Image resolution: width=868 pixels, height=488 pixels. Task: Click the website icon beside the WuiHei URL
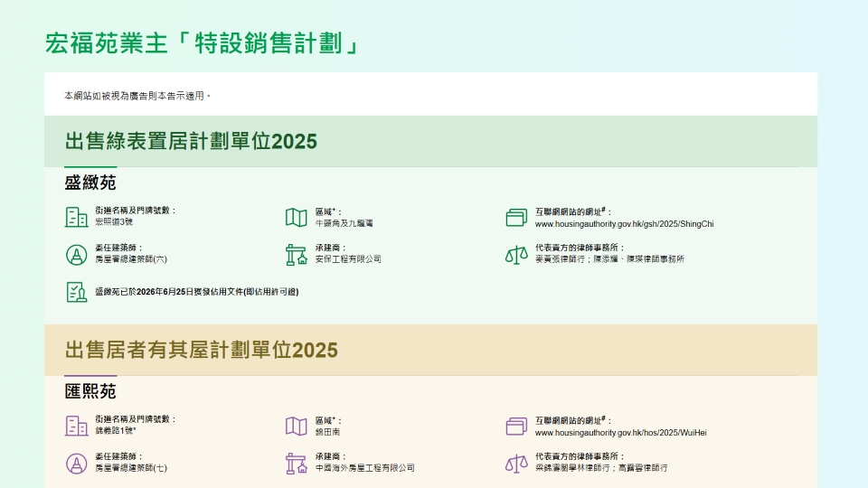pyautogui.click(x=516, y=426)
